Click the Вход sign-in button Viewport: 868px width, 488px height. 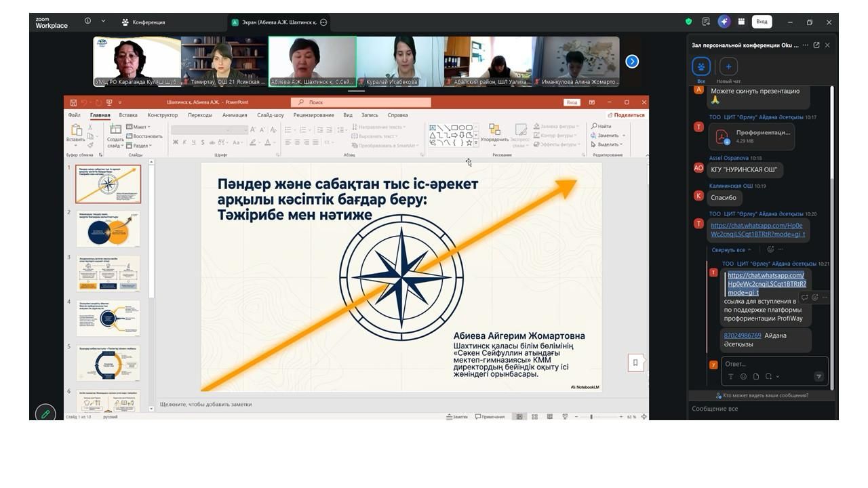click(762, 22)
